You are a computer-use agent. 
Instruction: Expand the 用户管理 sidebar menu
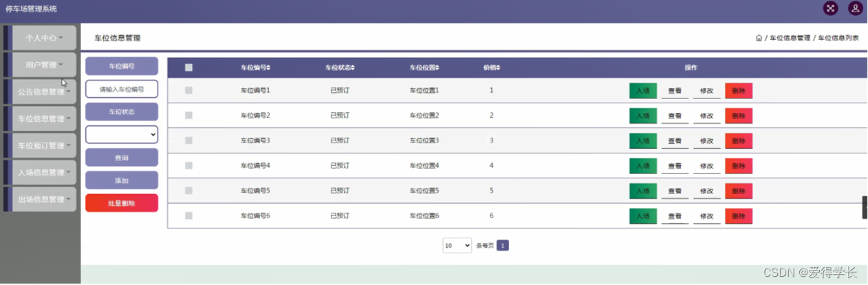point(44,65)
